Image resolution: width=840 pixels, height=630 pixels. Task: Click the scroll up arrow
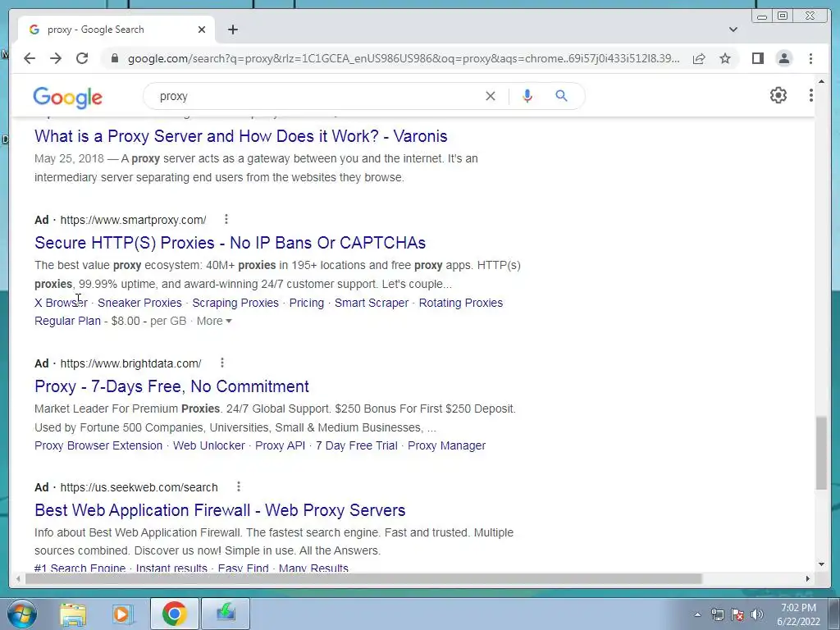(821, 82)
